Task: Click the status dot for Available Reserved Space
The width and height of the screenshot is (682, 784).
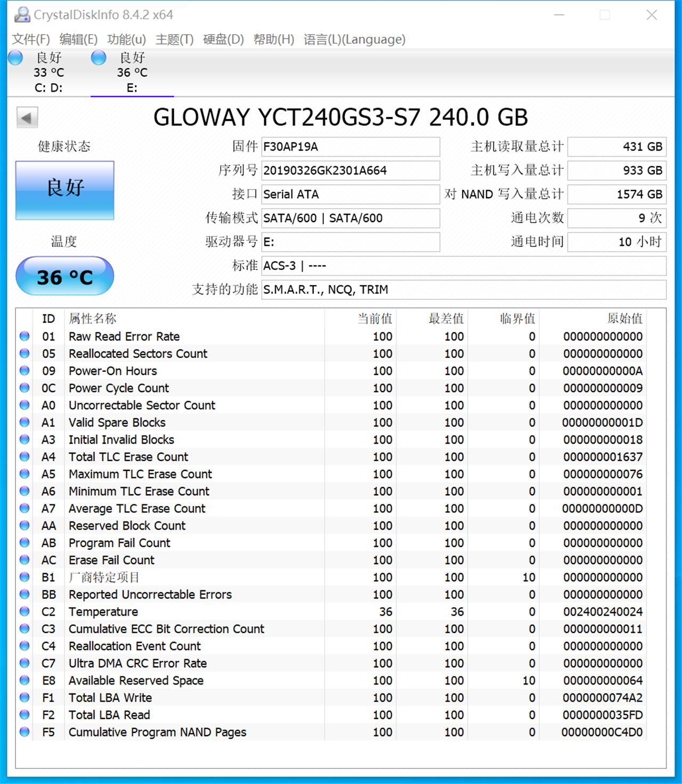Action: [23, 680]
